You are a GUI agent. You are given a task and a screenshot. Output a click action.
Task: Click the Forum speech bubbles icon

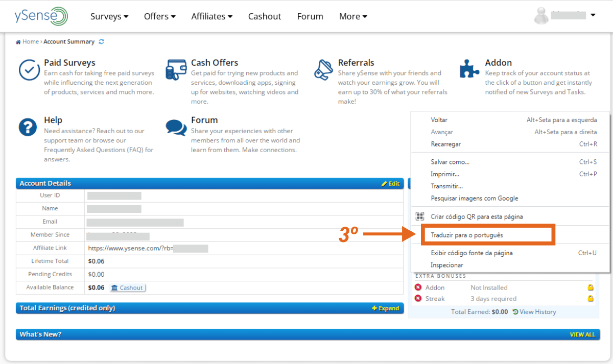click(x=176, y=127)
